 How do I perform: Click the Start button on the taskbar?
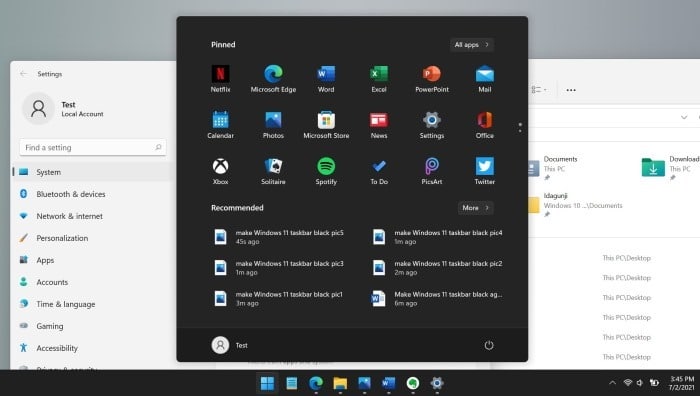tap(267, 383)
